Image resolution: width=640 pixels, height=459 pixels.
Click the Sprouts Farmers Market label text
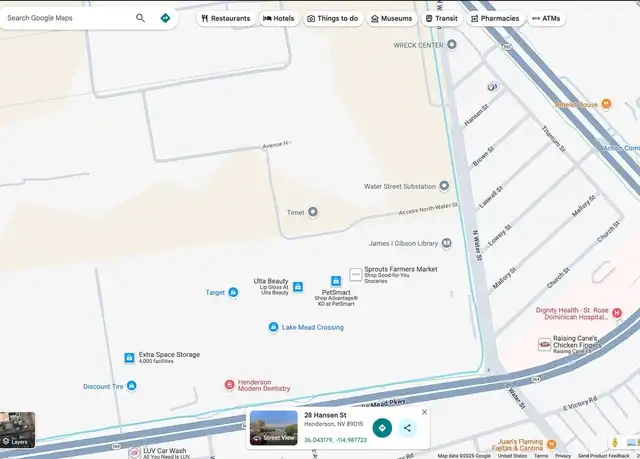click(401, 269)
